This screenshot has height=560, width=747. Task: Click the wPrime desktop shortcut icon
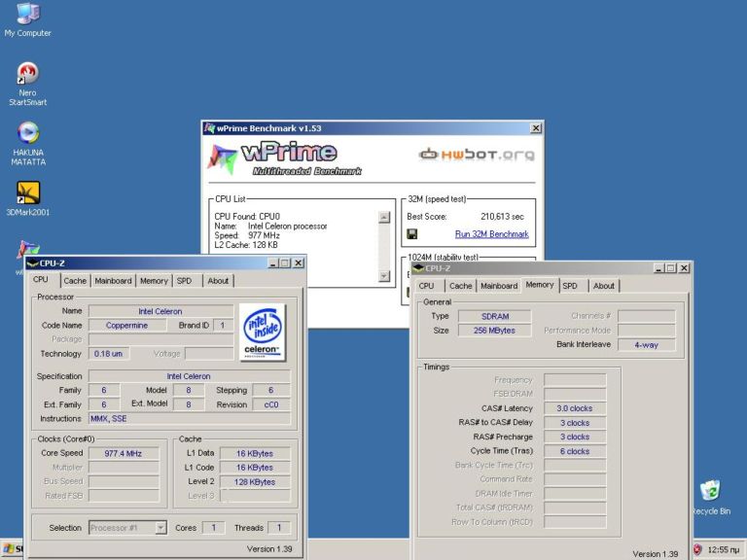click(x=28, y=248)
